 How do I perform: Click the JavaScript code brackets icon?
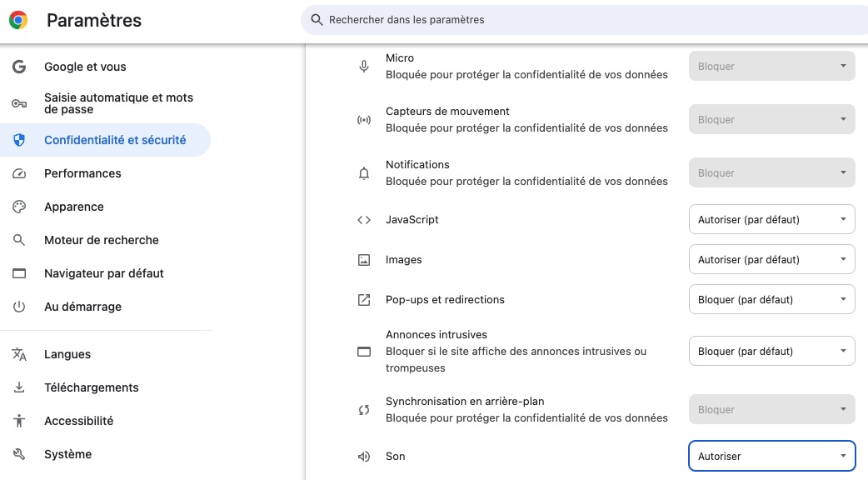pos(364,220)
